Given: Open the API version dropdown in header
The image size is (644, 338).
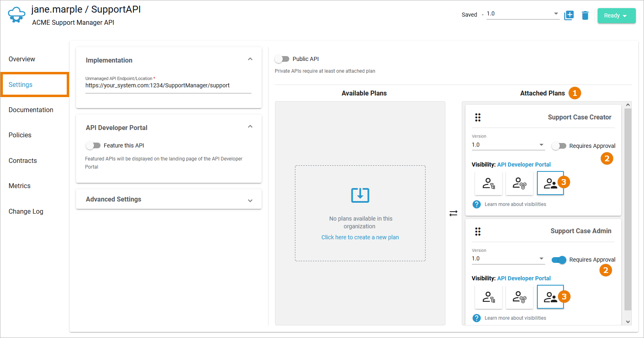Looking at the screenshot, I should (x=523, y=14).
